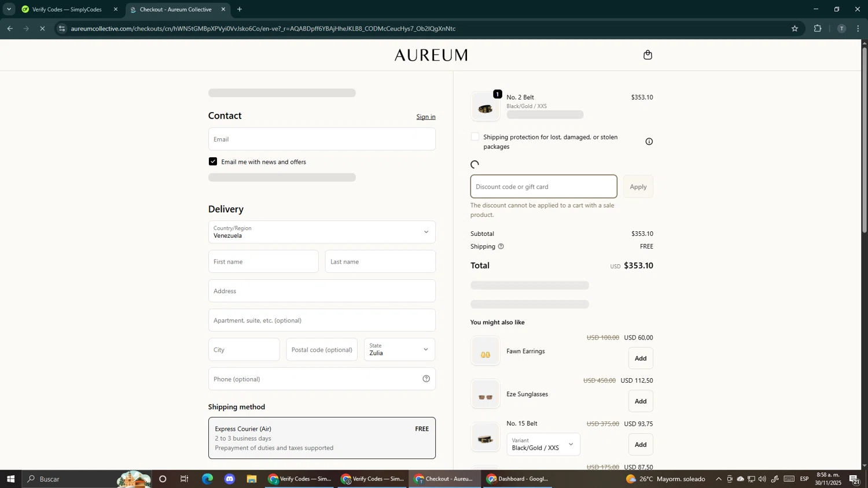The width and height of the screenshot is (868, 488).
Task: Close the Checkout Aureum Collective tab
Action: [223, 9]
